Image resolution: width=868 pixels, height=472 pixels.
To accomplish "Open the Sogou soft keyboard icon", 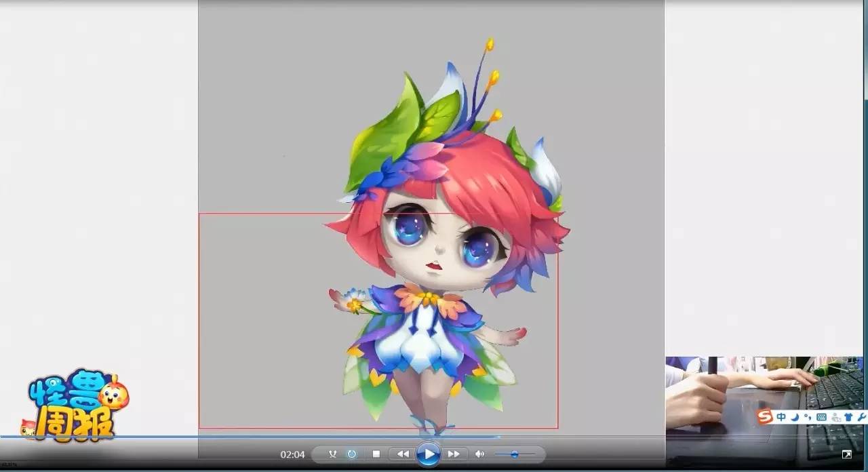I will 821,417.
